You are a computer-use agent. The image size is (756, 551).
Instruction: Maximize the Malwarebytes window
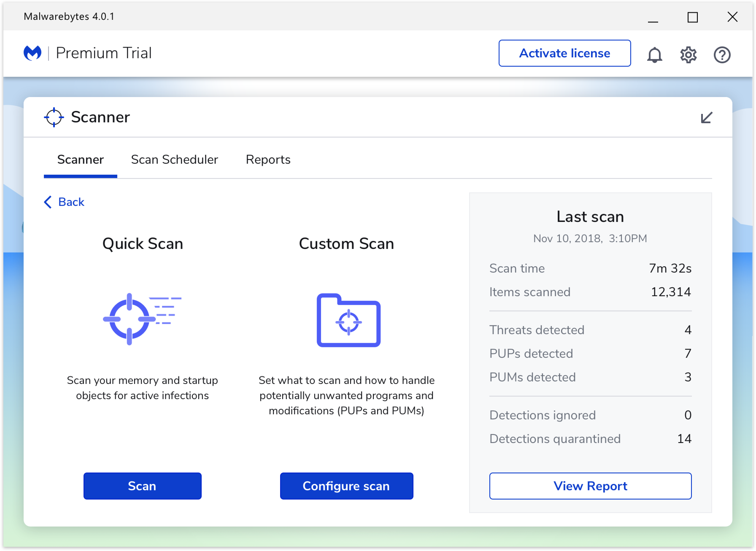pyautogui.click(x=692, y=17)
